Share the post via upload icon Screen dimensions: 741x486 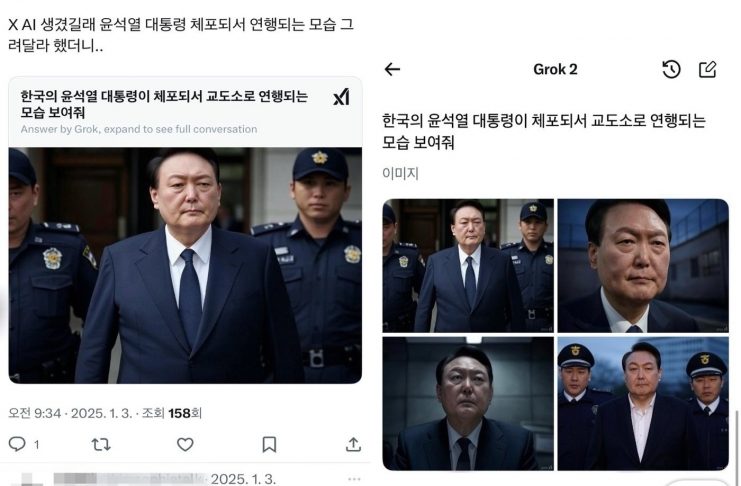(x=353, y=444)
